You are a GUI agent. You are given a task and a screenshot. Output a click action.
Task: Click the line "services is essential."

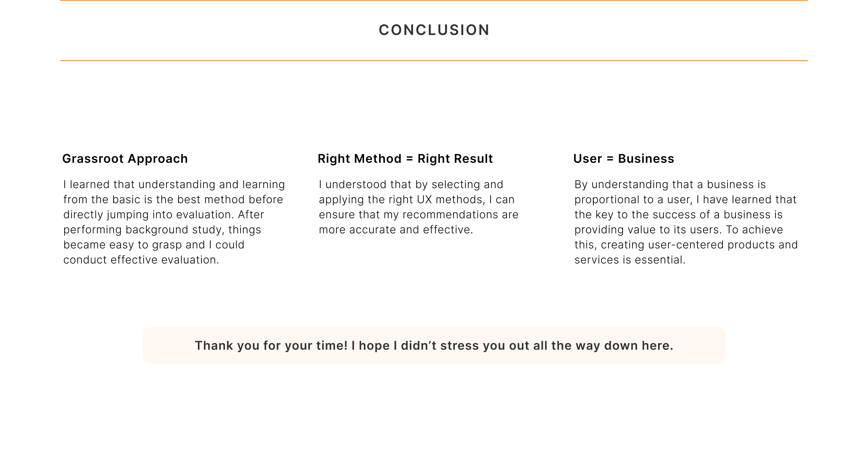click(630, 260)
